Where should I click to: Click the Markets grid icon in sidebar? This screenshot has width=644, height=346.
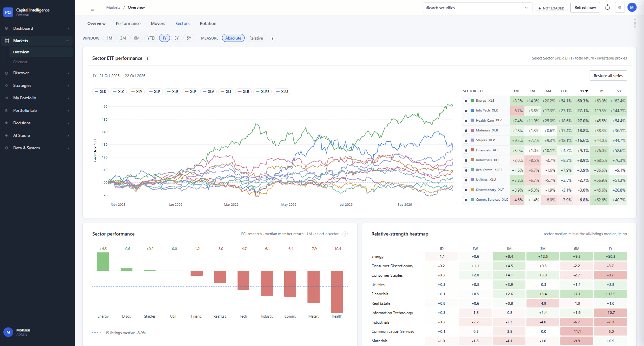coord(7,41)
